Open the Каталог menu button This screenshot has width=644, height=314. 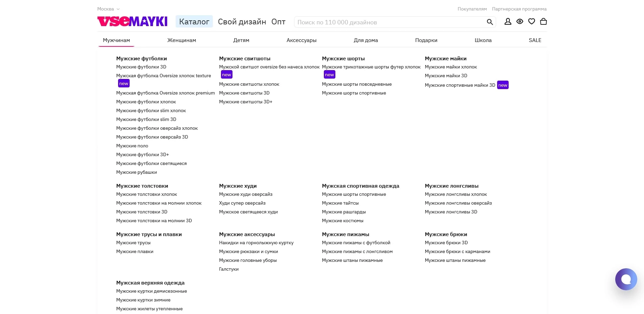click(194, 22)
